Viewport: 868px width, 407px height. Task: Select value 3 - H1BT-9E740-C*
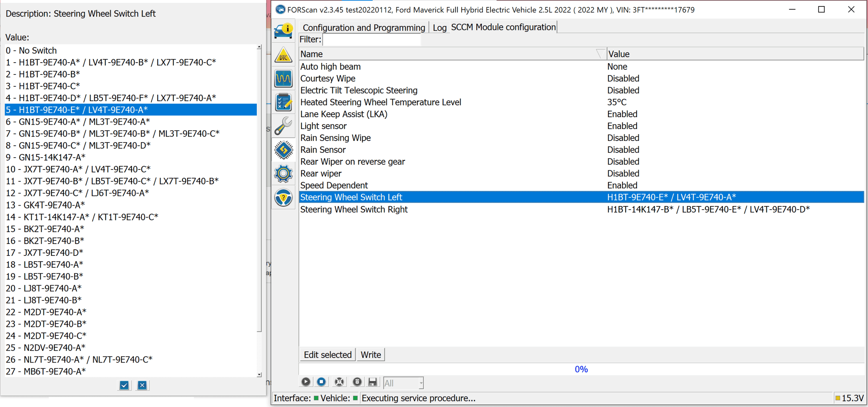pyautogui.click(x=131, y=86)
